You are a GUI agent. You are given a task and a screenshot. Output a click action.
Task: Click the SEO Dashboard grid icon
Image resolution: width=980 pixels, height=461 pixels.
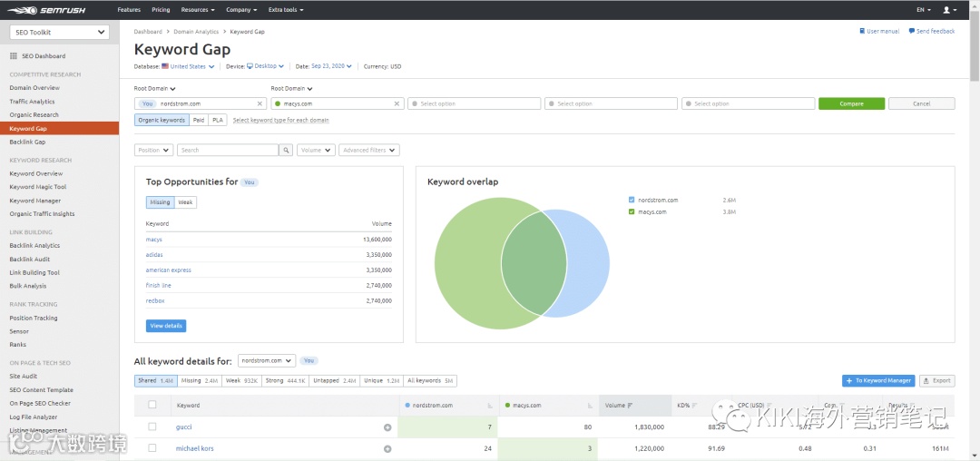pyautogui.click(x=14, y=56)
